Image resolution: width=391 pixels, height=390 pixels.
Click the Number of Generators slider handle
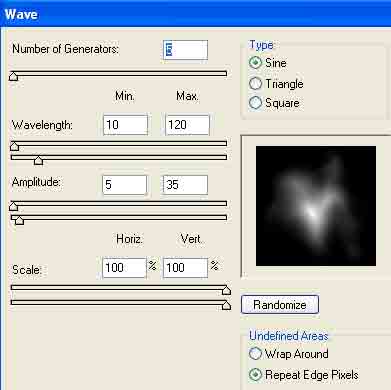(x=13, y=76)
